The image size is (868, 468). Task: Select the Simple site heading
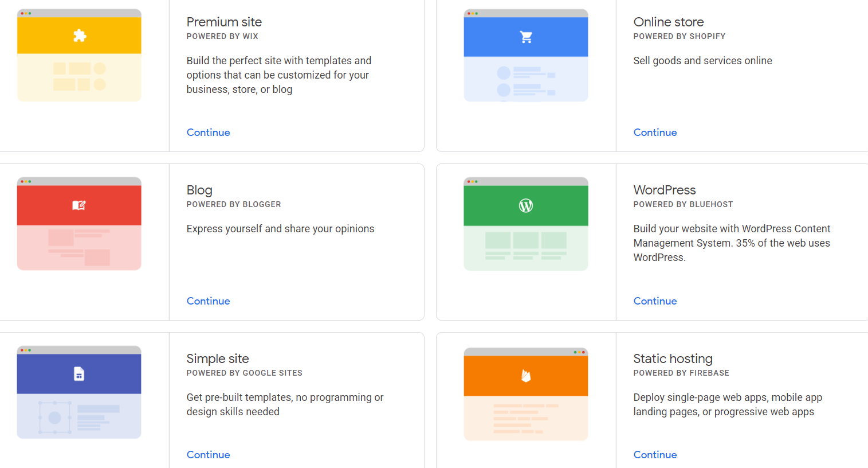(x=218, y=359)
